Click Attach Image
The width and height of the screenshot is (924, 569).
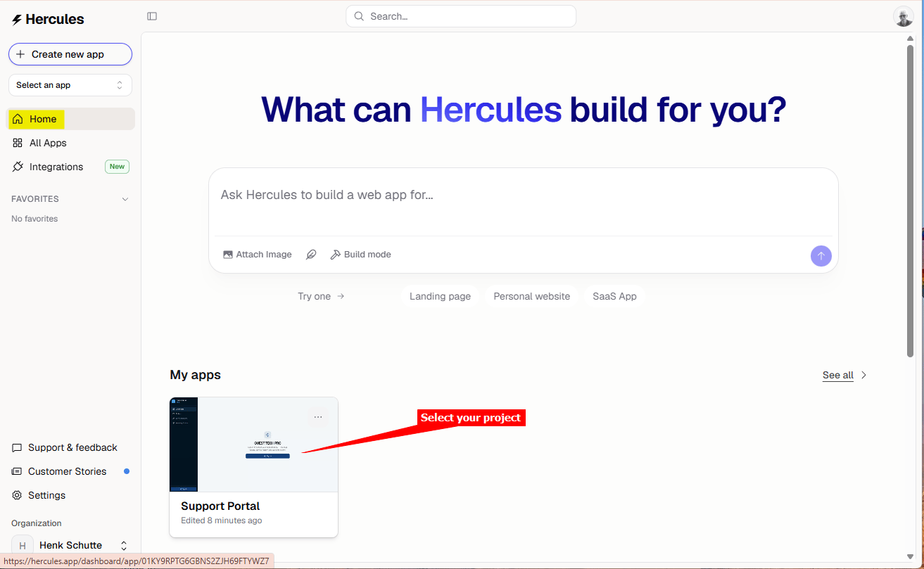coord(258,255)
